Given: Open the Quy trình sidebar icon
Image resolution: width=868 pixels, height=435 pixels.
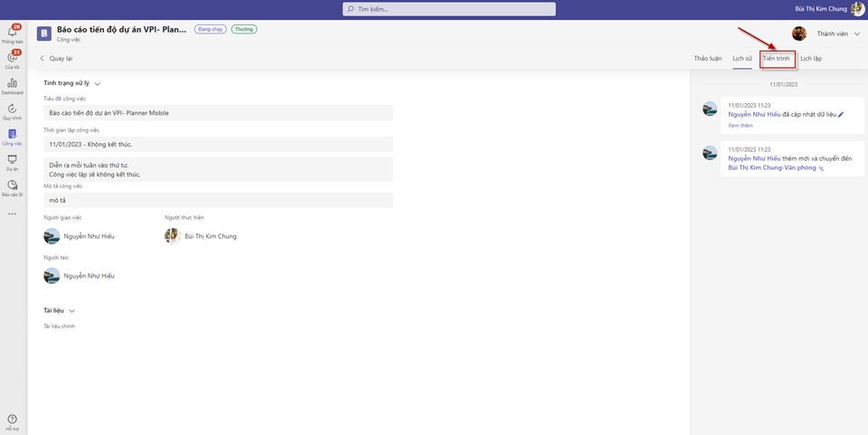Looking at the screenshot, I should pos(12,110).
